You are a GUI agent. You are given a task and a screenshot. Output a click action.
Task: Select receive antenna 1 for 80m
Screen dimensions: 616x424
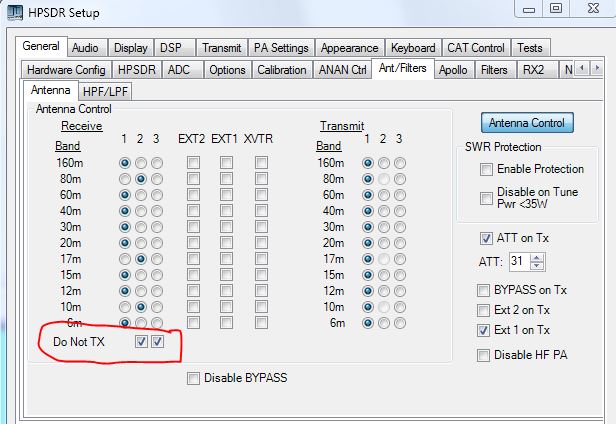tap(125, 179)
